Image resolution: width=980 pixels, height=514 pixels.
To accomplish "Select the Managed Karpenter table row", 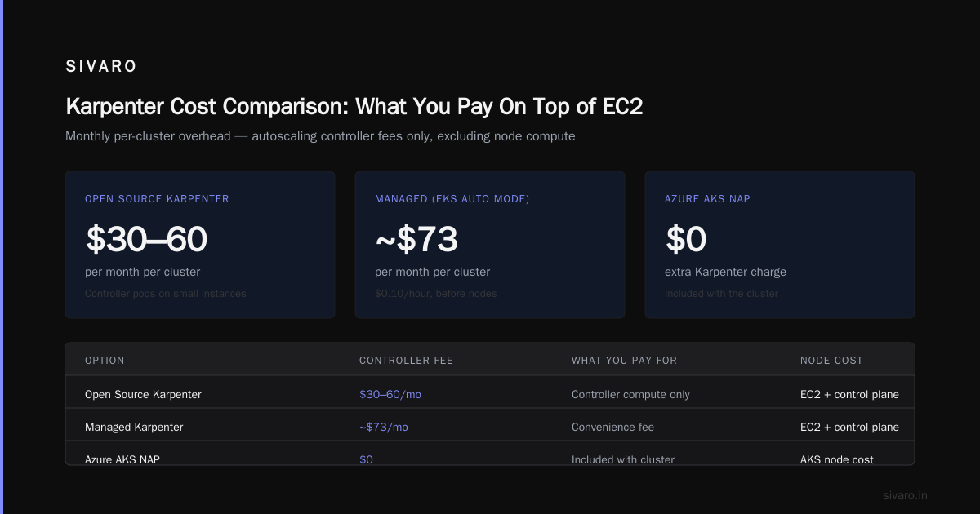I will 490,427.
